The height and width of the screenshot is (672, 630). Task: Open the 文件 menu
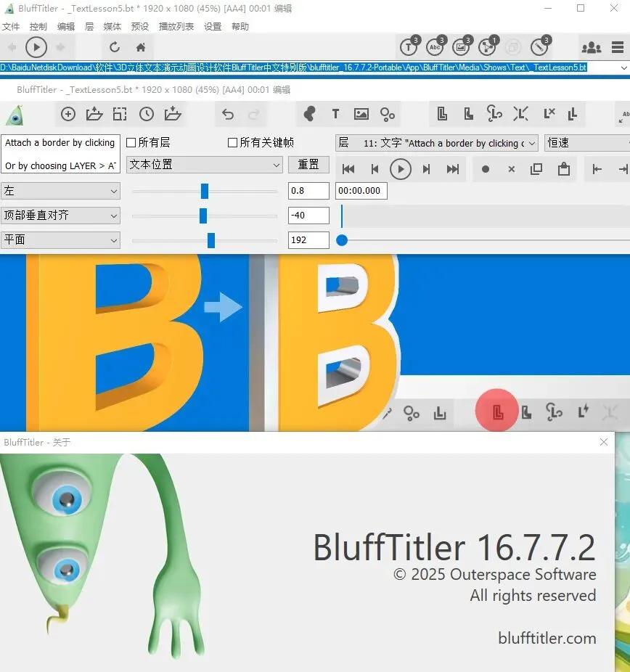[x=11, y=27]
